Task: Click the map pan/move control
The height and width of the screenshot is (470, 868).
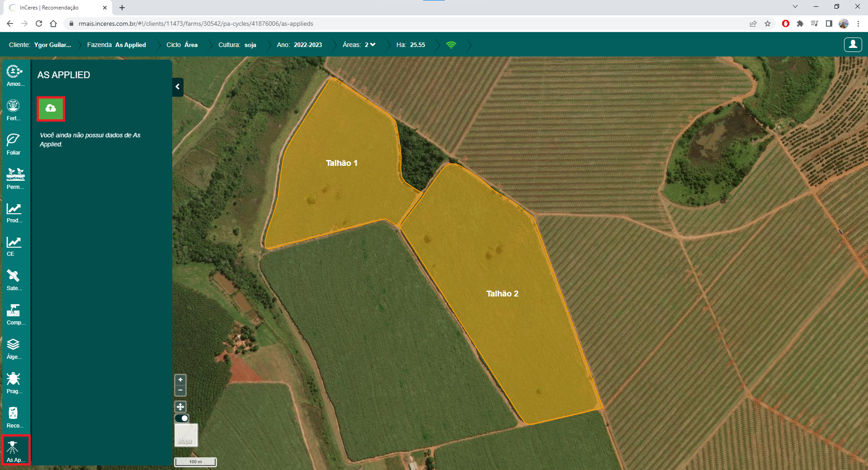Action: pos(180,407)
